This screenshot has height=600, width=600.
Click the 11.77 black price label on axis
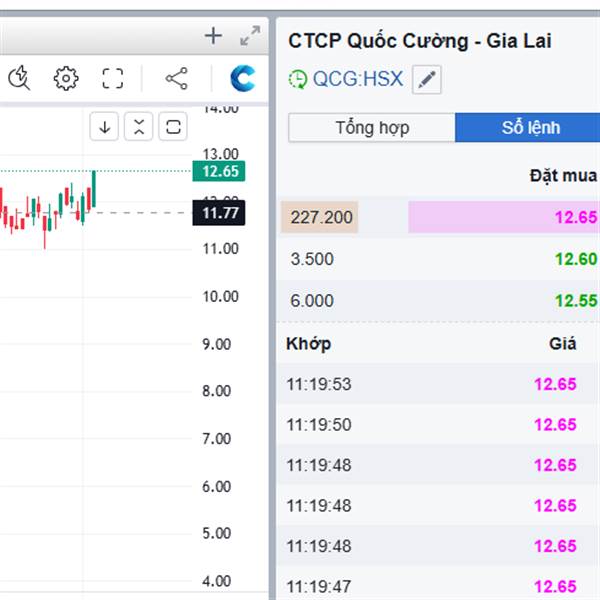(219, 213)
